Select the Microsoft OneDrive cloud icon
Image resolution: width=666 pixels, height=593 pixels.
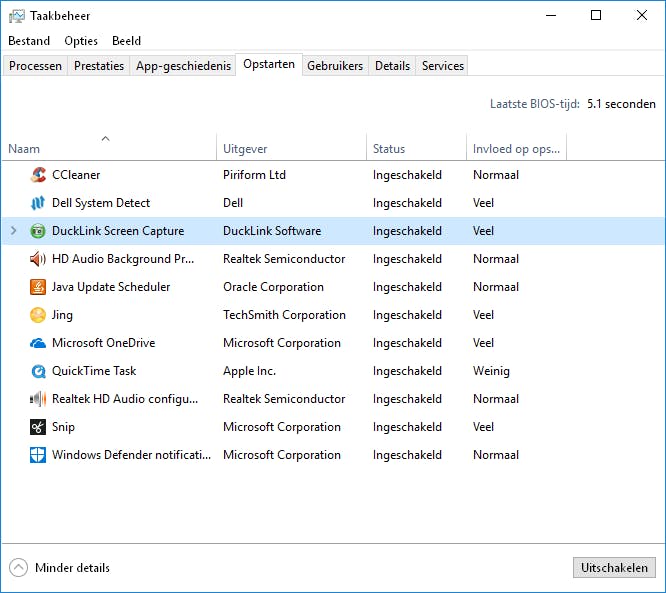tap(38, 343)
